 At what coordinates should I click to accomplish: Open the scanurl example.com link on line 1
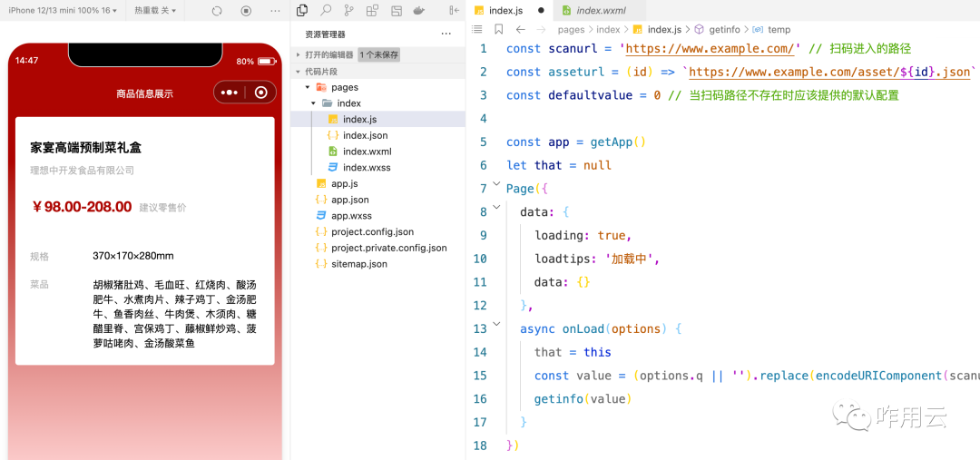point(710,49)
